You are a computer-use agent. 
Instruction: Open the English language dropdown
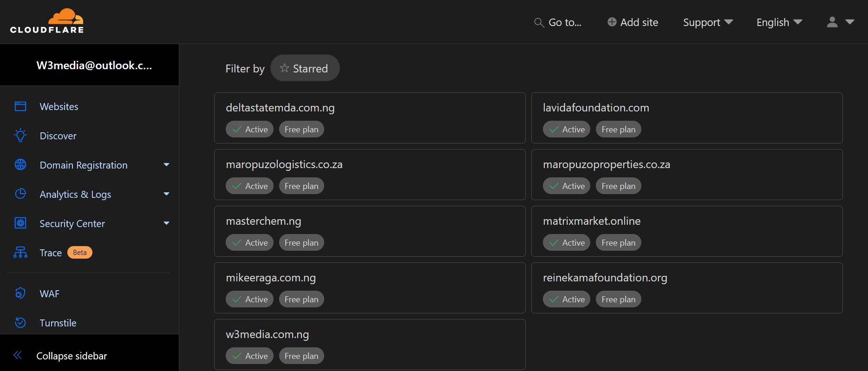tap(779, 22)
